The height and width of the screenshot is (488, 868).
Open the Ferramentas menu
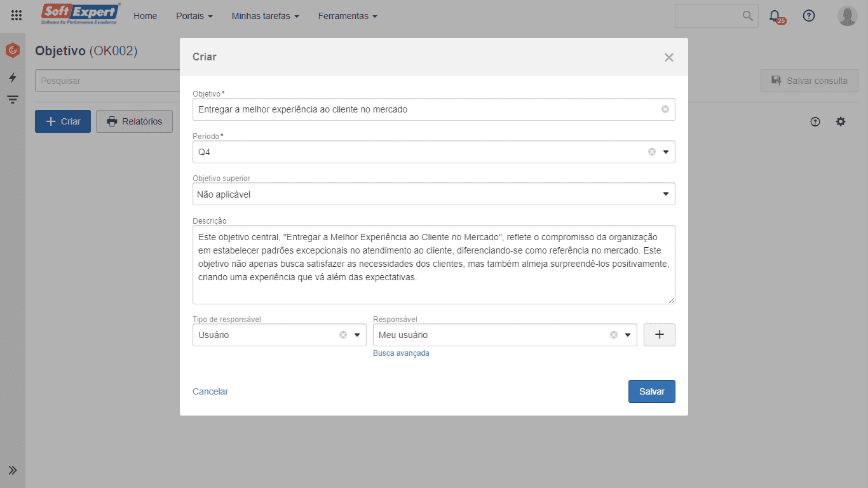348,16
